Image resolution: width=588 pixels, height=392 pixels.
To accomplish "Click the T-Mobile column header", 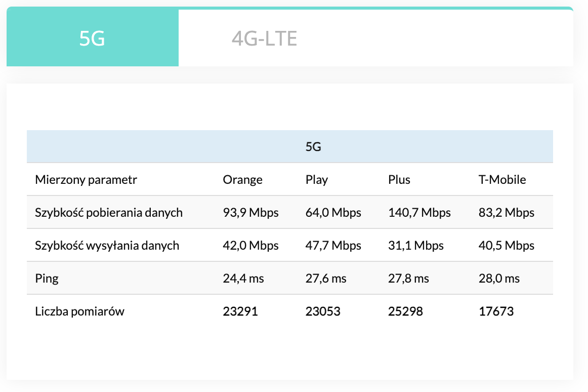I will coord(502,180).
